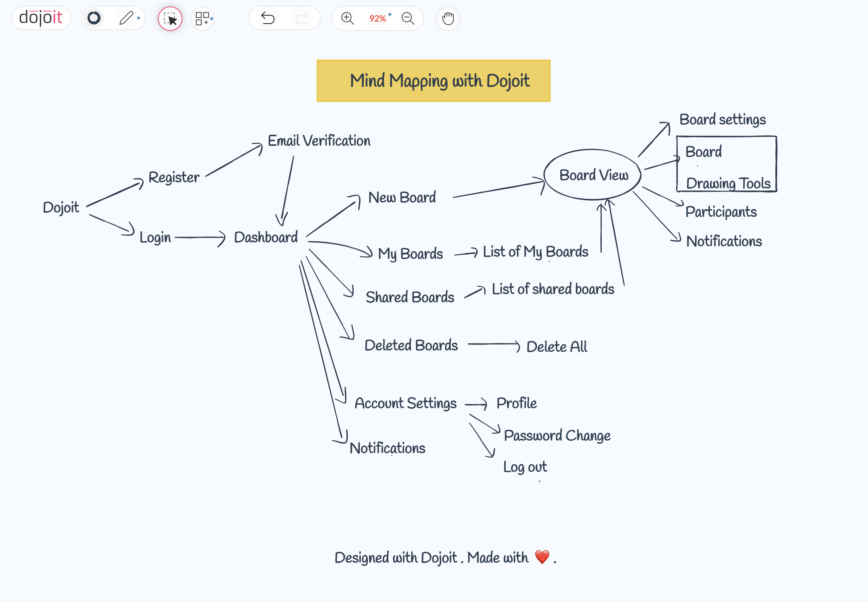The height and width of the screenshot is (602, 868).
Task: Select the yellow Mind Mapping title box
Action: [433, 81]
